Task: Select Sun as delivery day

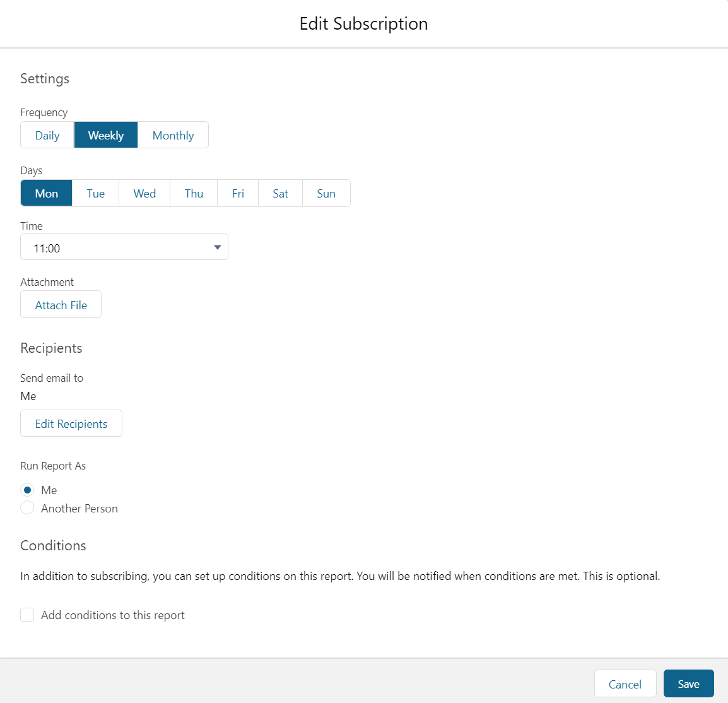Action: 326,193
